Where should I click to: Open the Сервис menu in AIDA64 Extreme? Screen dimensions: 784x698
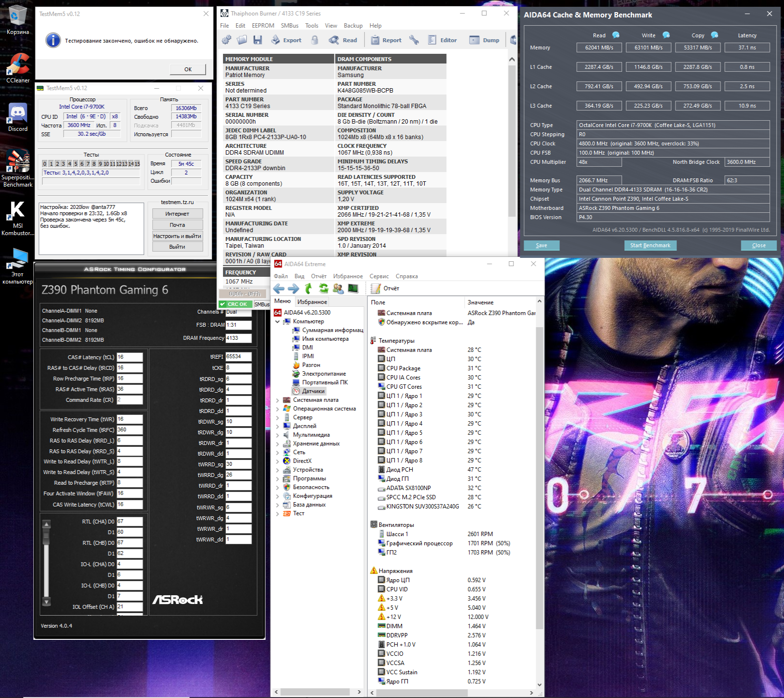point(379,276)
